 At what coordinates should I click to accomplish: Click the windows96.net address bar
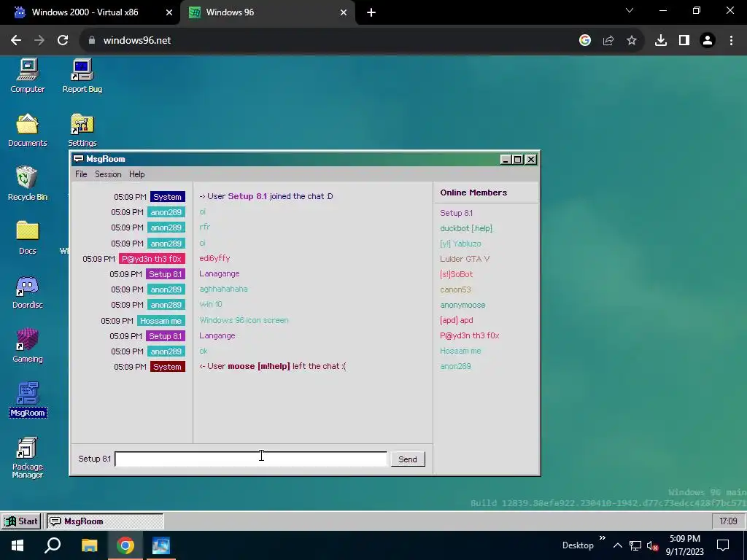pyautogui.click(x=329, y=41)
